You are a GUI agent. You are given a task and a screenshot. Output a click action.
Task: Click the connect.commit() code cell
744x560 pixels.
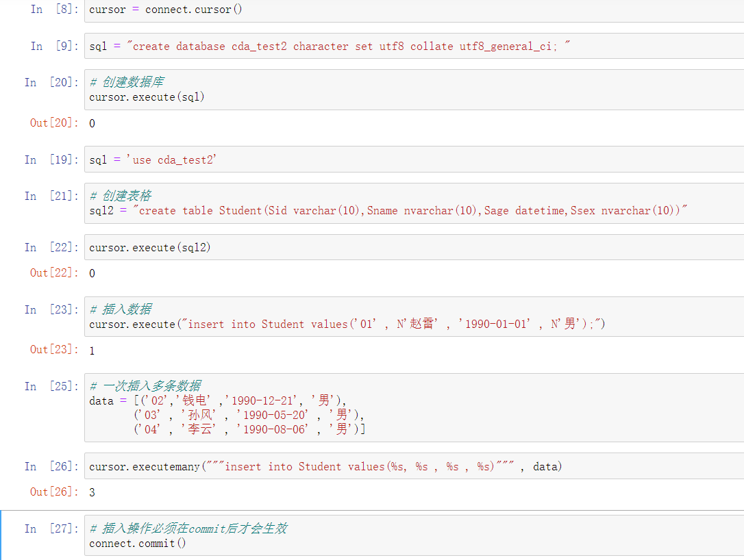point(411,536)
